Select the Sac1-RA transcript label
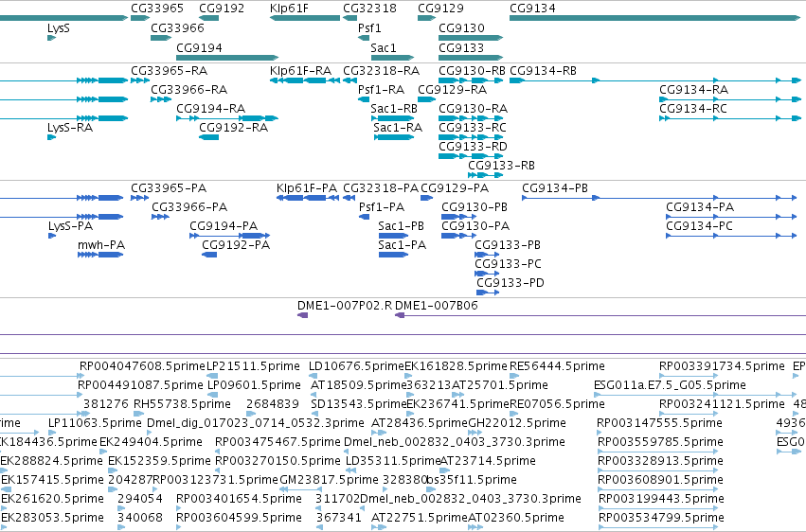The image size is (806, 532). [x=398, y=128]
